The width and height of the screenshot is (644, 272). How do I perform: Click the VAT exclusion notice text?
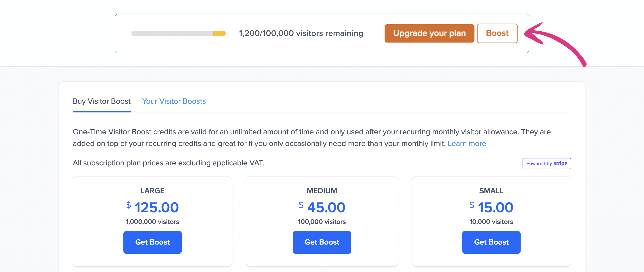point(168,163)
